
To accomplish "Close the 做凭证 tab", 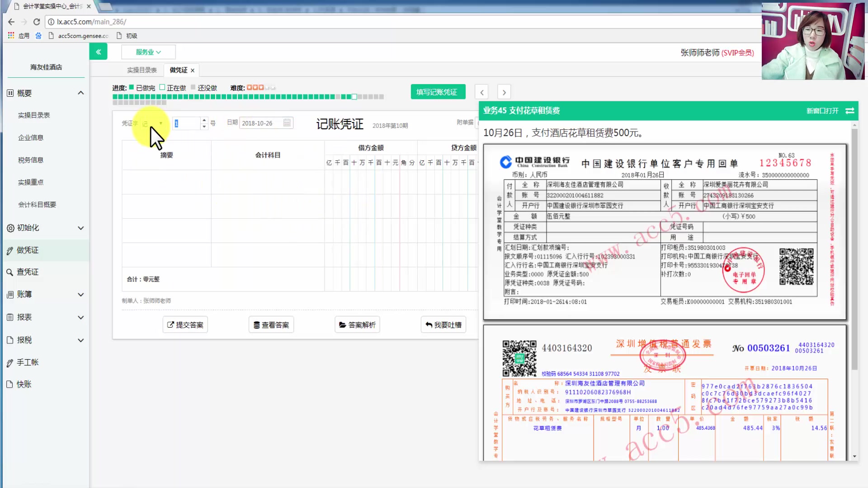I will click(193, 70).
